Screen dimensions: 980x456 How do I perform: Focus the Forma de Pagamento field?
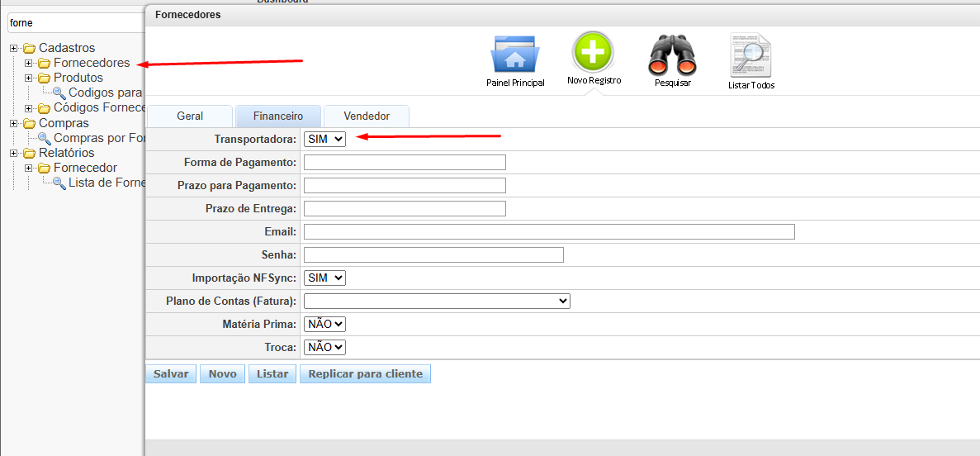point(405,163)
